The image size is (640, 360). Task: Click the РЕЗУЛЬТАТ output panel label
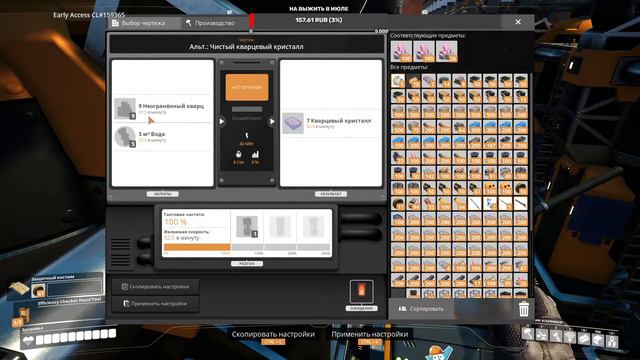point(331,194)
